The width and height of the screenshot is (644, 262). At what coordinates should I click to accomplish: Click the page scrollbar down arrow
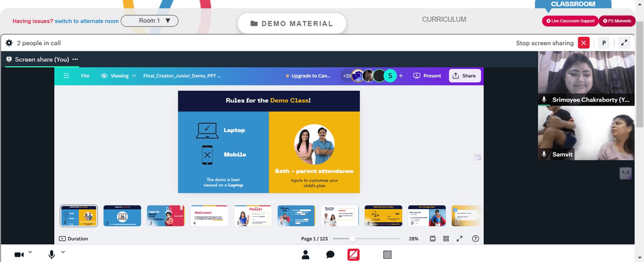640,257
